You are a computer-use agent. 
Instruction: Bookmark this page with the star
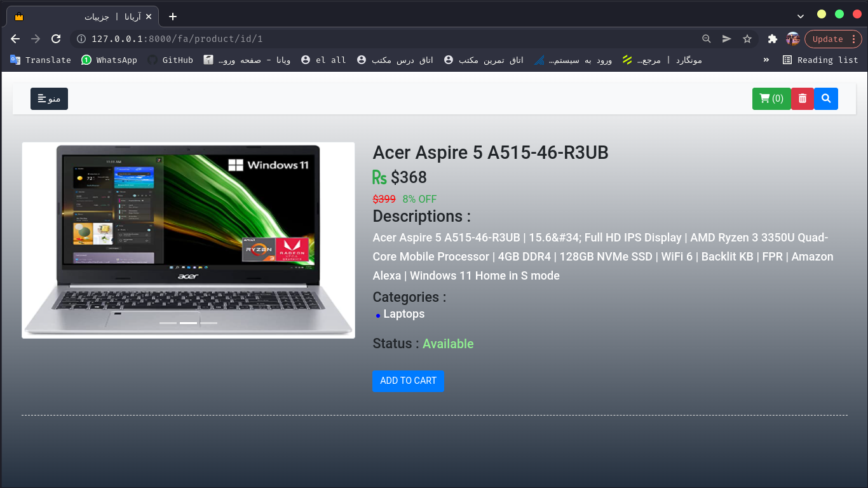point(747,39)
